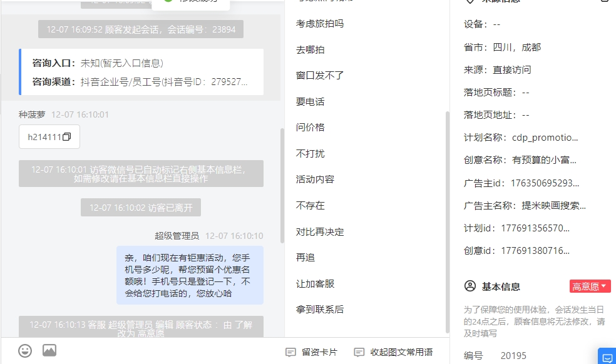
Task: Select quick reply 让加客服
Action: pos(315,283)
